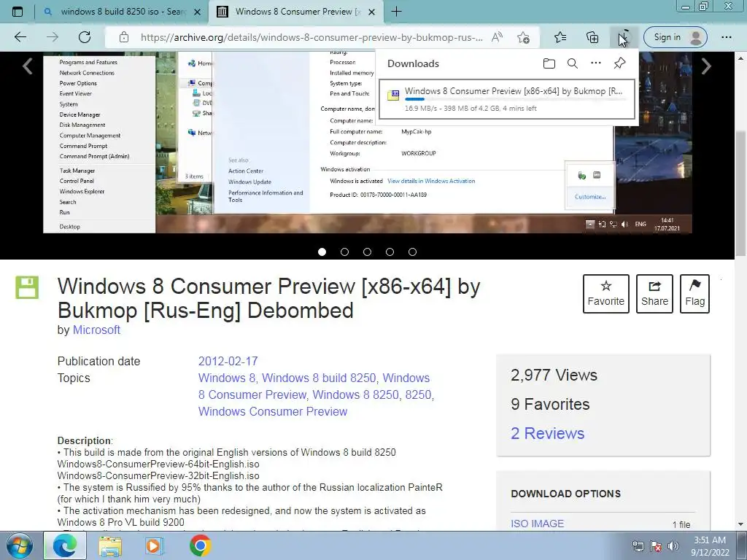
Task: View site information lock icon
Action: [x=124, y=37]
